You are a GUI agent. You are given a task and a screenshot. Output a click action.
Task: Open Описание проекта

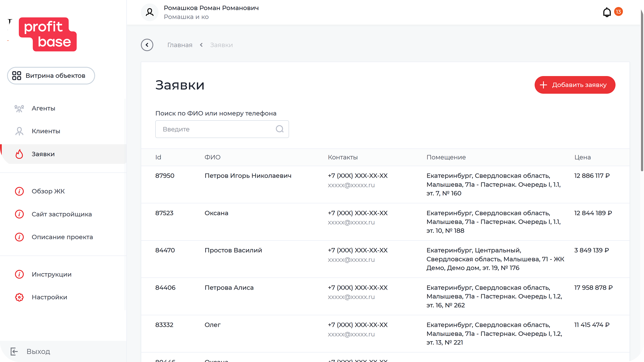pyautogui.click(x=63, y=237)
